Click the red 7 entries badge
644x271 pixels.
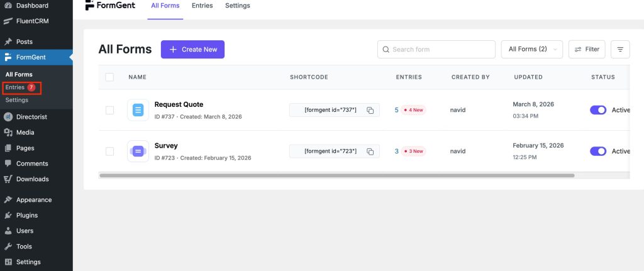tap(31, 87)
